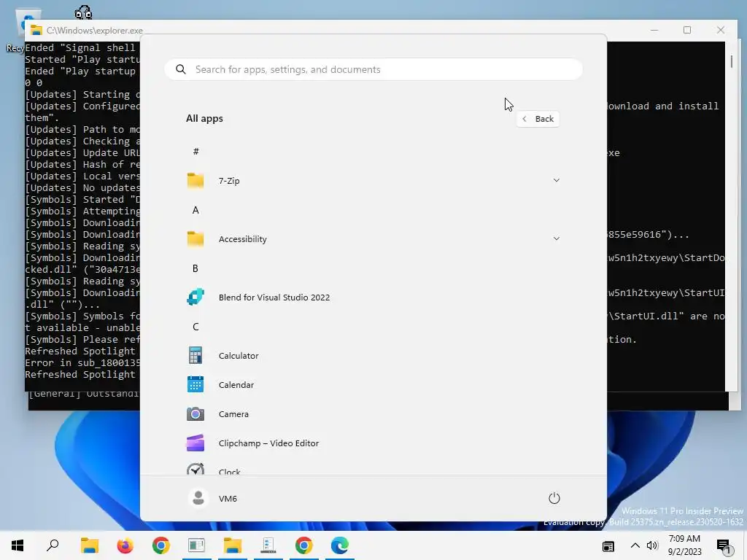Open Clipchamp video editor icon

click(x=196, y=443)
